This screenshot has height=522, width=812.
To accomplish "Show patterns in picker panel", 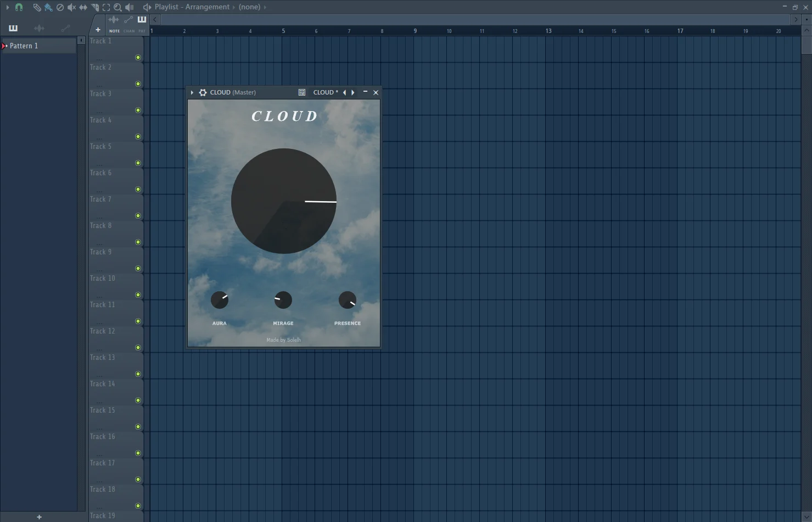I will (x=13, y=28).
